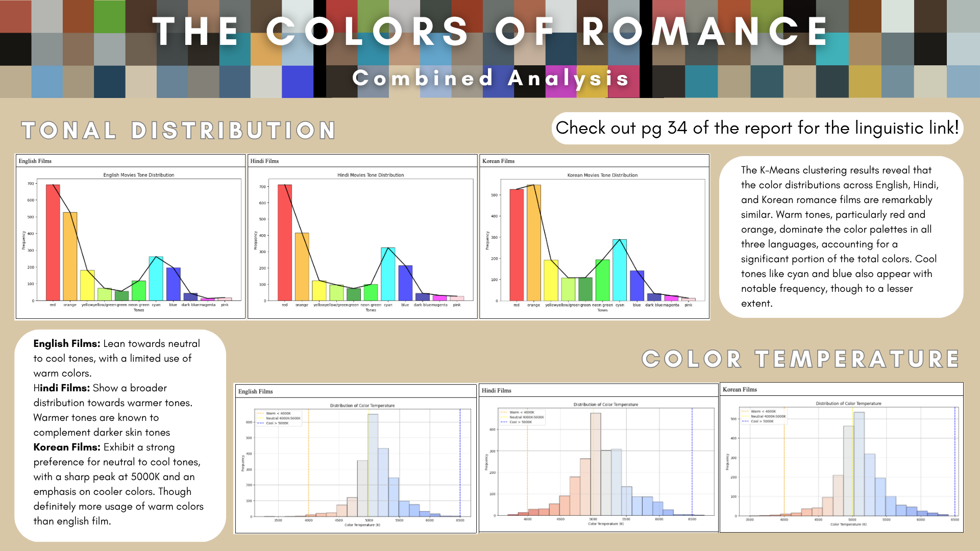Image resolution: width=980 pixels, height=551 pixels.
Task: Click the yellow bar in Korean tone chart
Action: click(x=551, y=280)
